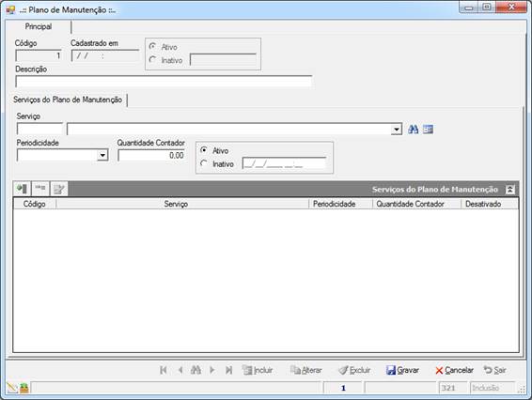532x400 pixels.
Task: Collapse the Serviços do Plano de Manutenção grid
Action: [510, 189]
